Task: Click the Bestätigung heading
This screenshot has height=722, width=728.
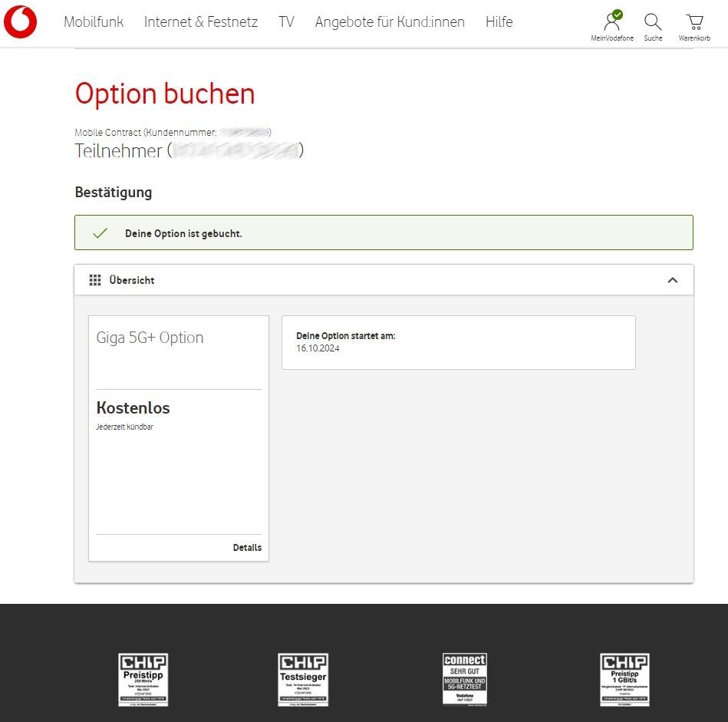Action: [x=114, y=193]
